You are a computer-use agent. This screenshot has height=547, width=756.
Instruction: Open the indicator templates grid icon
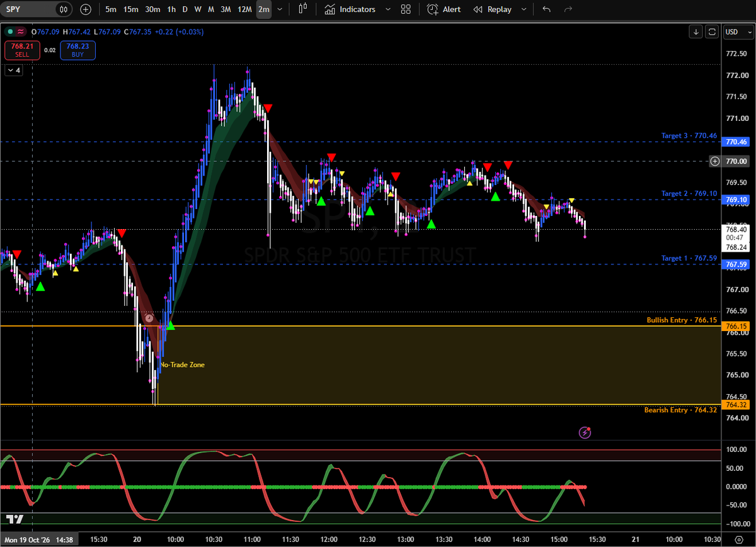point(406,9)
